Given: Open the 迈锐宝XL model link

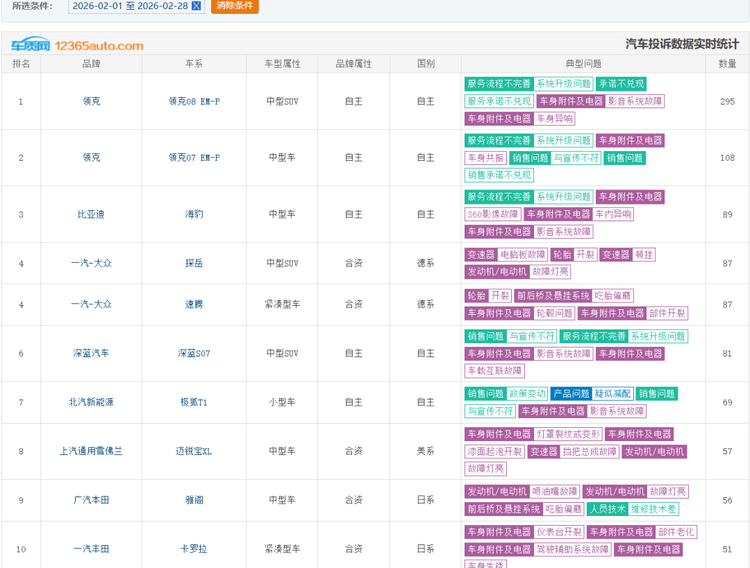Looking at the screenshot, I should [x=194, y=451].
